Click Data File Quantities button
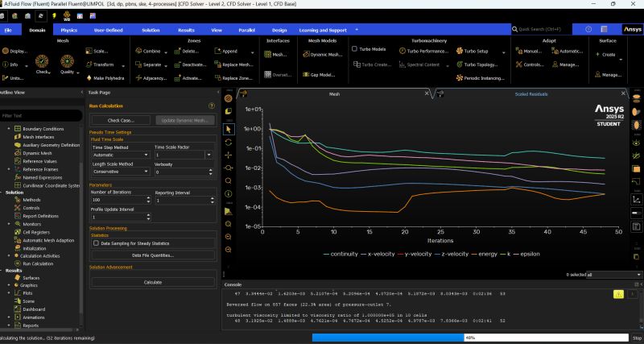 click(153, 255)
